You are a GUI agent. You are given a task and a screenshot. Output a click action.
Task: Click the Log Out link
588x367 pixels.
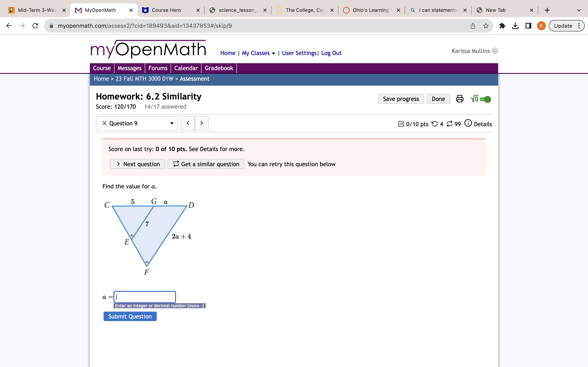[x=331, y=53]
